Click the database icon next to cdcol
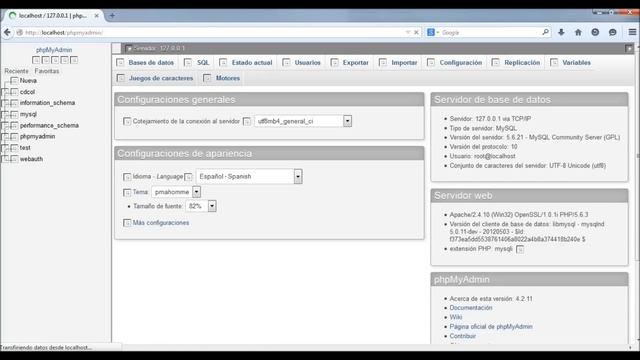This screenshot has width=640, height=360. (x=14, y=92)
